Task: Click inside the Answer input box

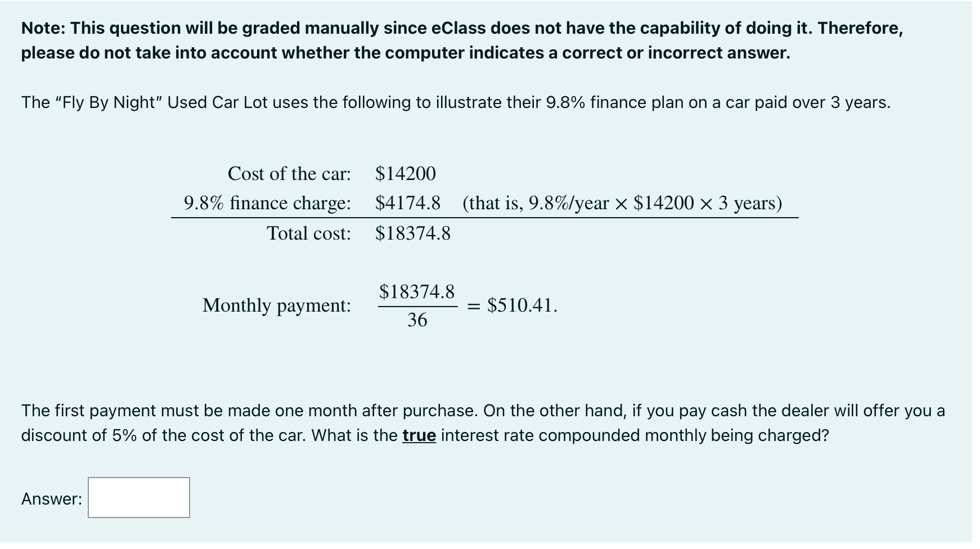Action: pos(138,497)
